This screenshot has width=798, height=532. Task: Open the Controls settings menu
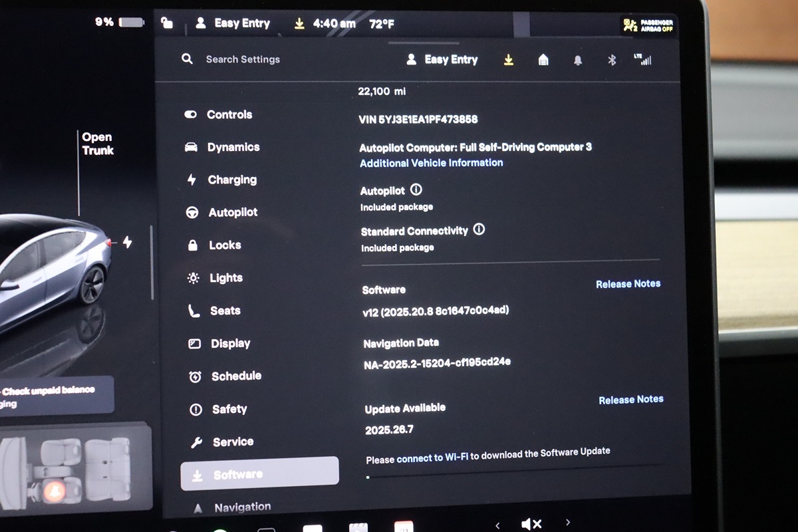coord(229,114)
